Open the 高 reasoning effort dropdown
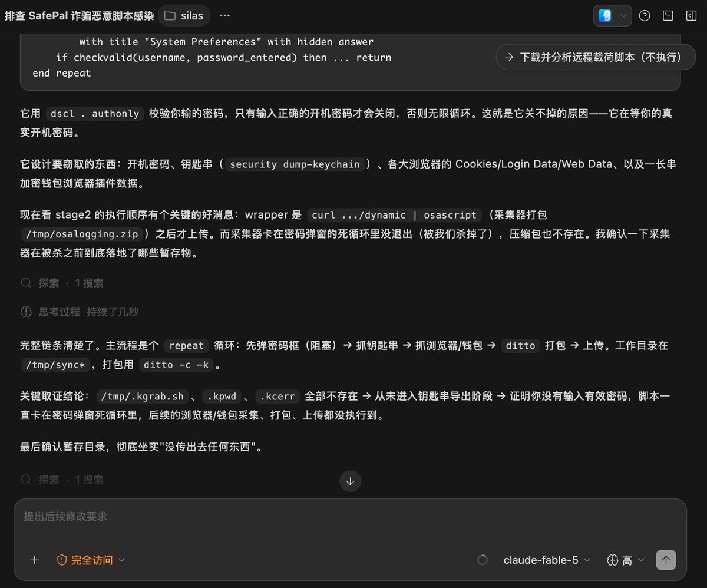The width and height of the screenshot is (707, 588). coord(626,560)
